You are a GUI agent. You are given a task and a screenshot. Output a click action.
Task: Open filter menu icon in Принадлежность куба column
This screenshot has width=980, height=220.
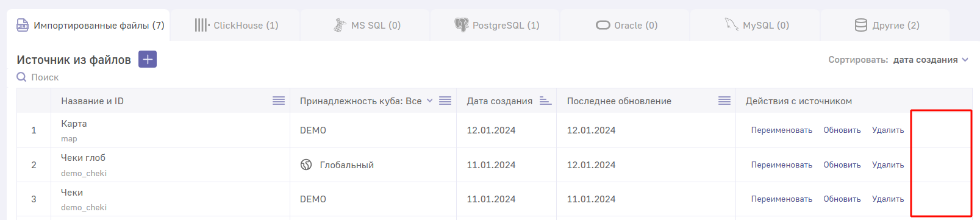pyautogui.click(x=445, y=101)
